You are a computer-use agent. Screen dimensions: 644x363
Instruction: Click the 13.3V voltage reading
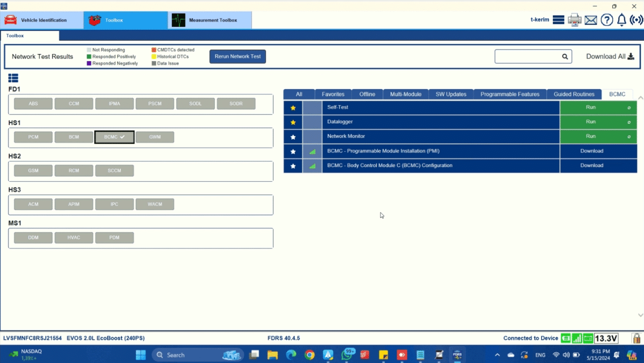pos(606,338)
